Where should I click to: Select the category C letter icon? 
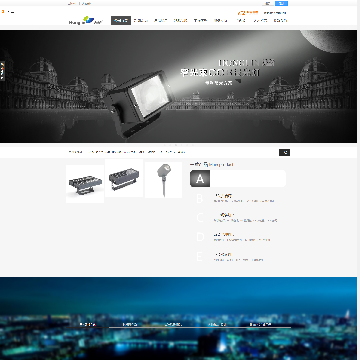(x=200, y=218)
